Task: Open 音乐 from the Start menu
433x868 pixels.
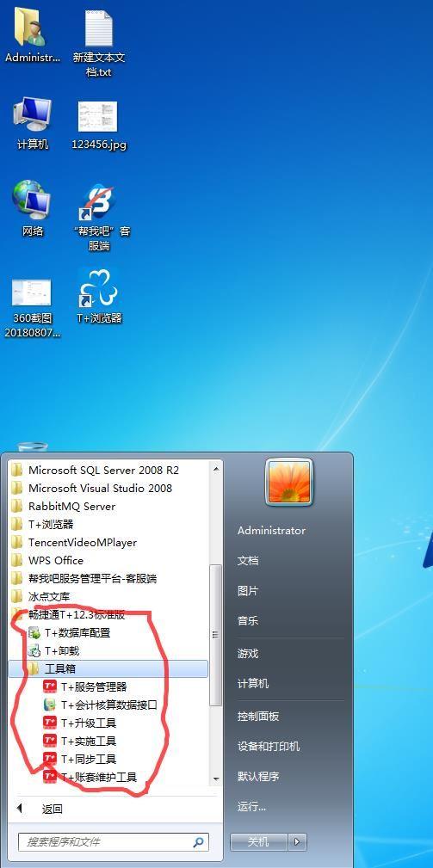Action: tap(248, 620)
